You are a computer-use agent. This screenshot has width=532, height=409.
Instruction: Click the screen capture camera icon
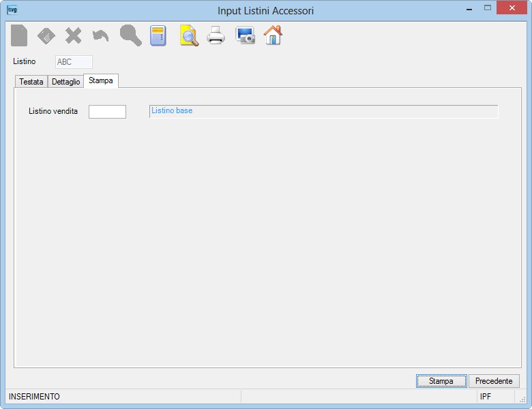coord(245,35)
